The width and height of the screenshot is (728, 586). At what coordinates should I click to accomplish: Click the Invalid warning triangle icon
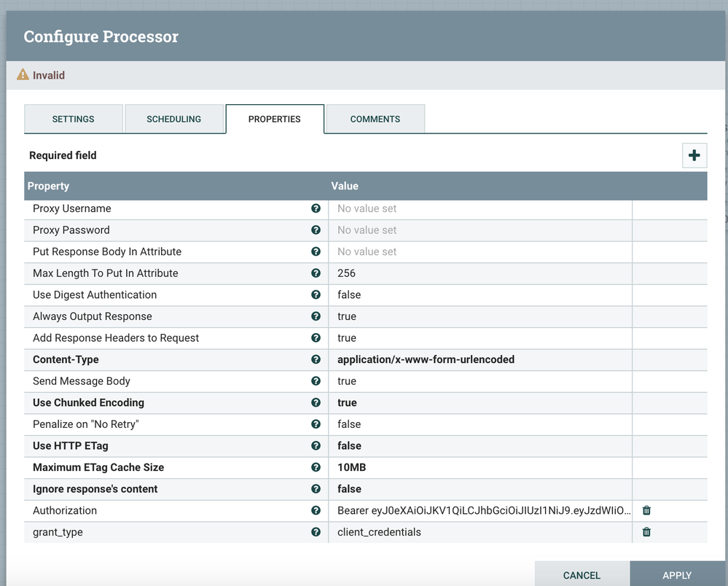point(23,74)
